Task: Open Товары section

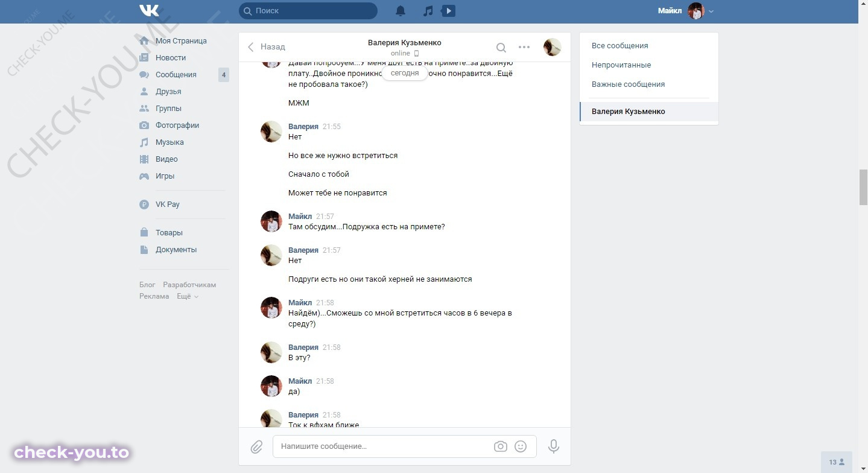Action: pyautogui.click(x=169, y=233)
